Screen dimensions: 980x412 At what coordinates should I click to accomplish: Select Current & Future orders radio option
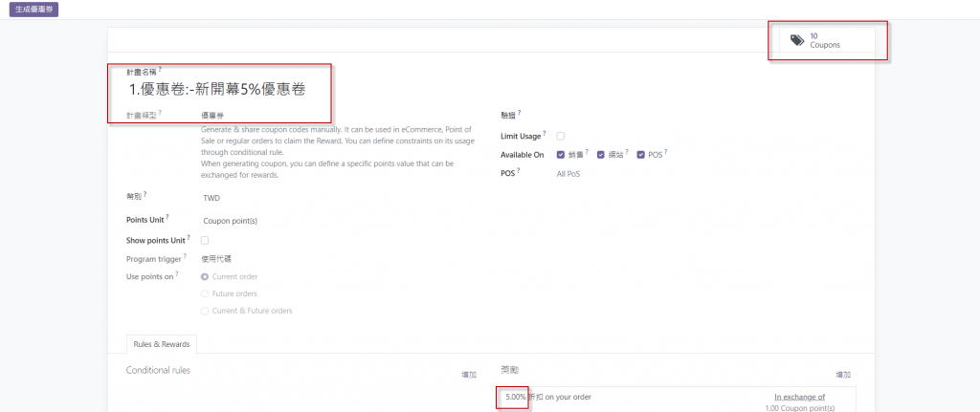205,311
